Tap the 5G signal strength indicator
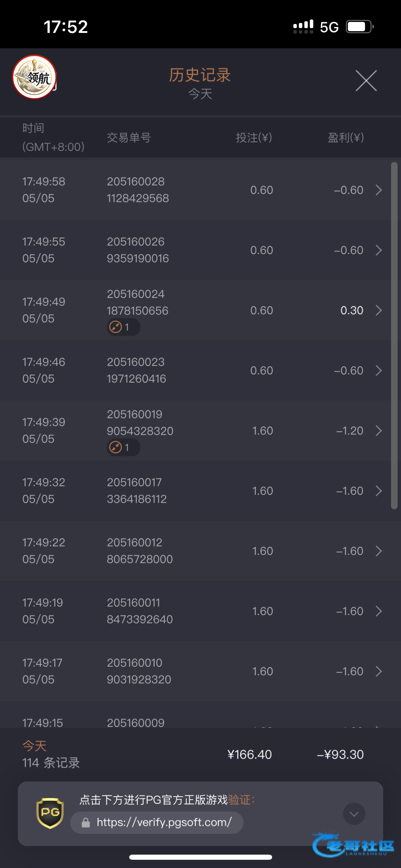This screenshot has height=868, width=401. pos(303,27)
